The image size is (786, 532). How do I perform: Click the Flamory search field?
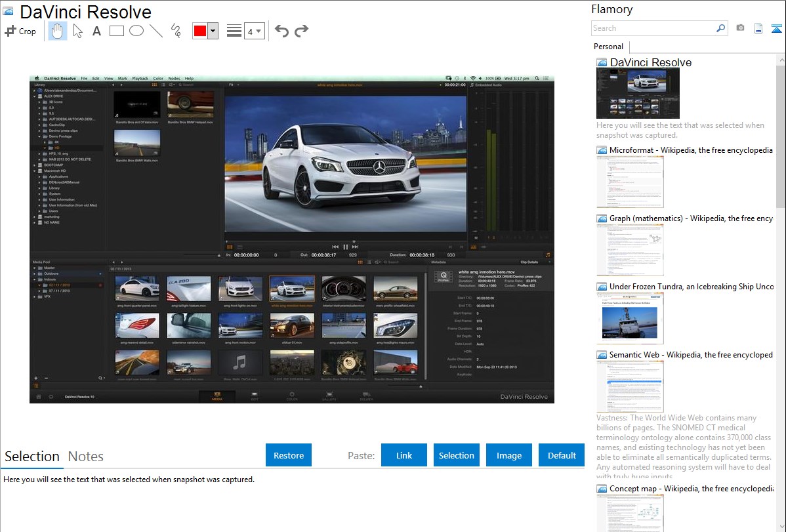(x=653, y=28)
